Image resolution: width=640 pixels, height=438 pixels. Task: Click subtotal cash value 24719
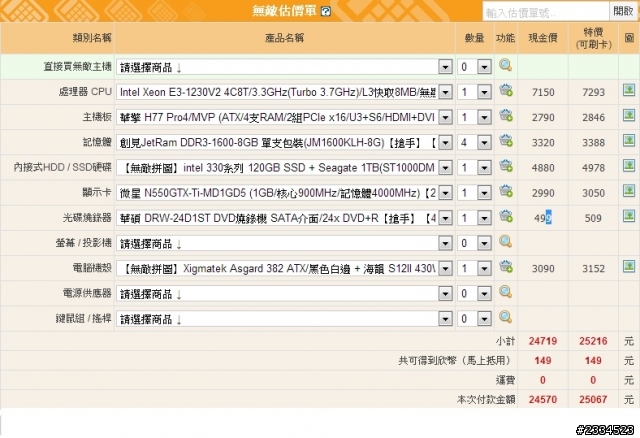543,341
